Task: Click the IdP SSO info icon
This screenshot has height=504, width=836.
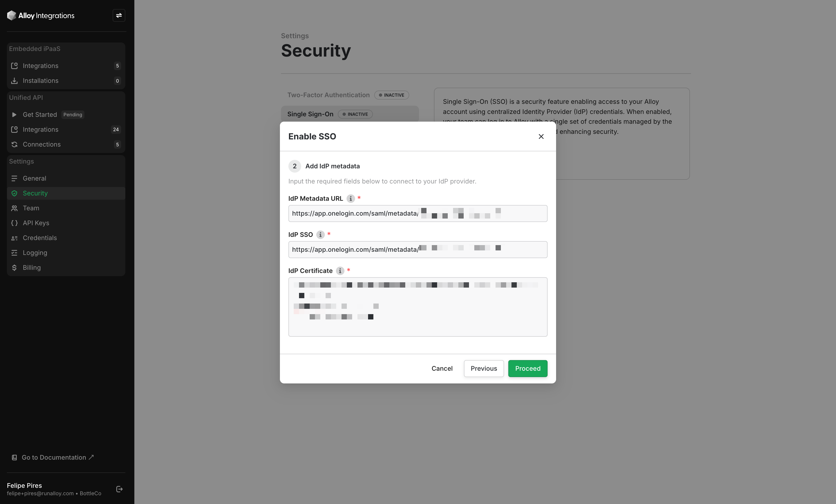Action: [x=320, y=235]
